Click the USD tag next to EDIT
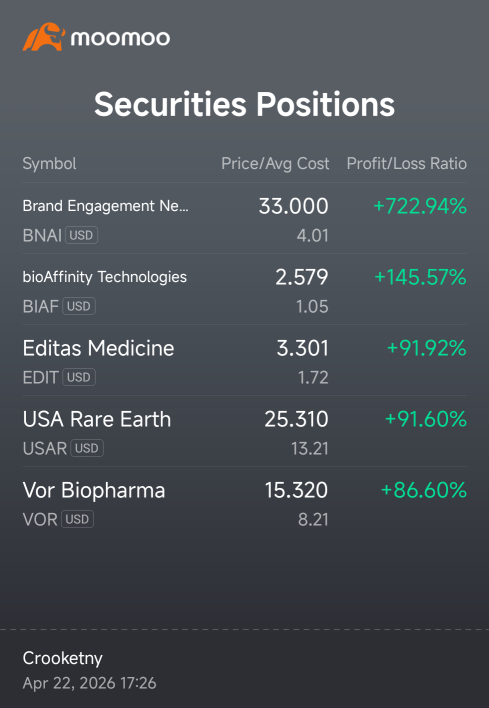The width and height of the screenshot is (489, 708). 79,377
